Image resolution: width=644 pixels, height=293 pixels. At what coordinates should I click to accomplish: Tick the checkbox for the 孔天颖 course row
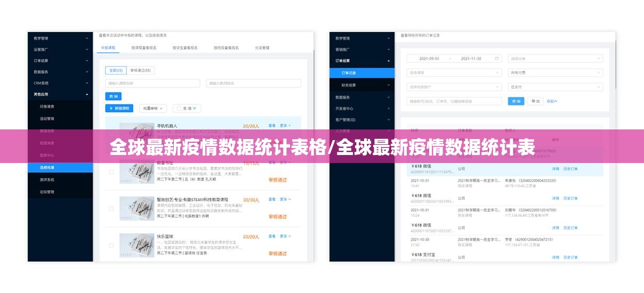click(x=111, y=172)
